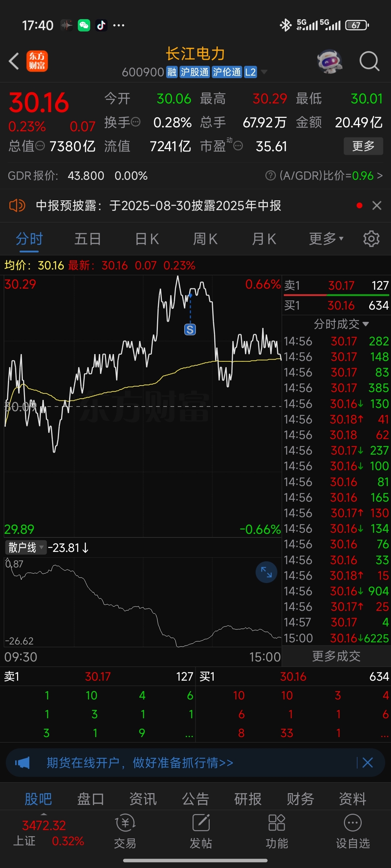Close the futures promotion banner
The width and height of the screenshot is (391, 868).
pos(367,763)
